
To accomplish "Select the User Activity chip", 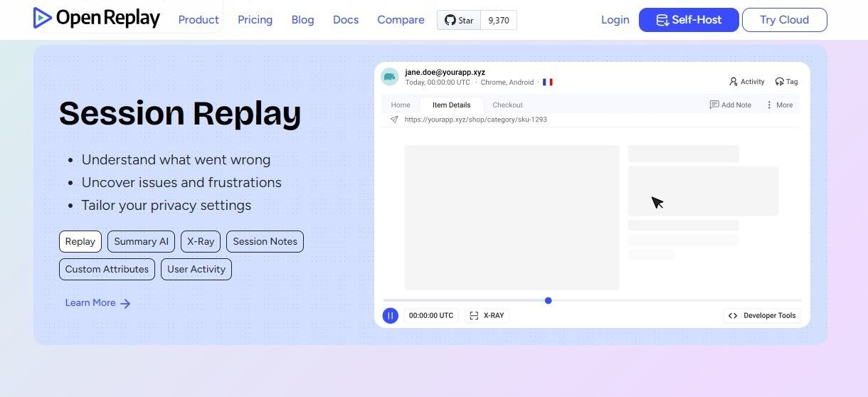I will click(x=196, y=269).
